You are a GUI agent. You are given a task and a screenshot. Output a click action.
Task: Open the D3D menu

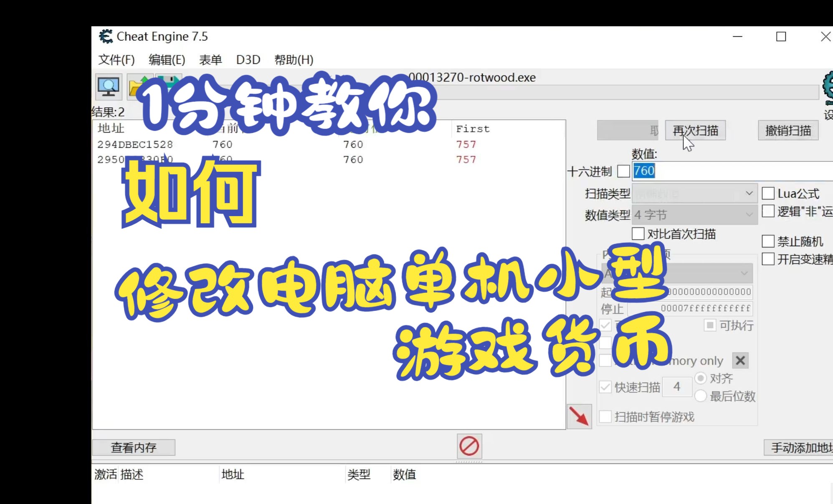click(x=248, y=60)
